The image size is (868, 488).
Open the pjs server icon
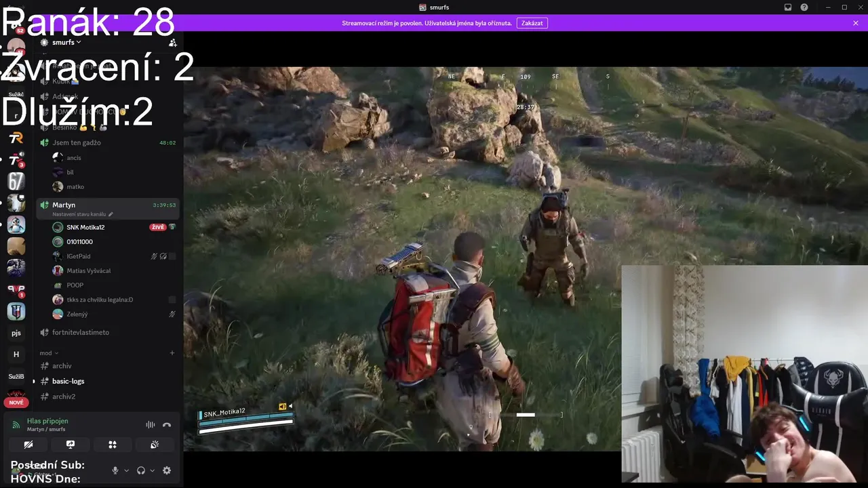[16, 333]
